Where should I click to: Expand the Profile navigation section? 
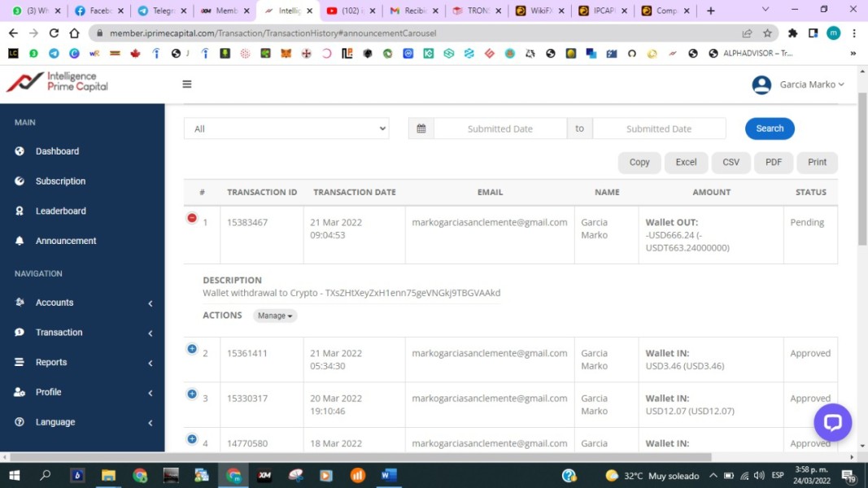(82, 392)
